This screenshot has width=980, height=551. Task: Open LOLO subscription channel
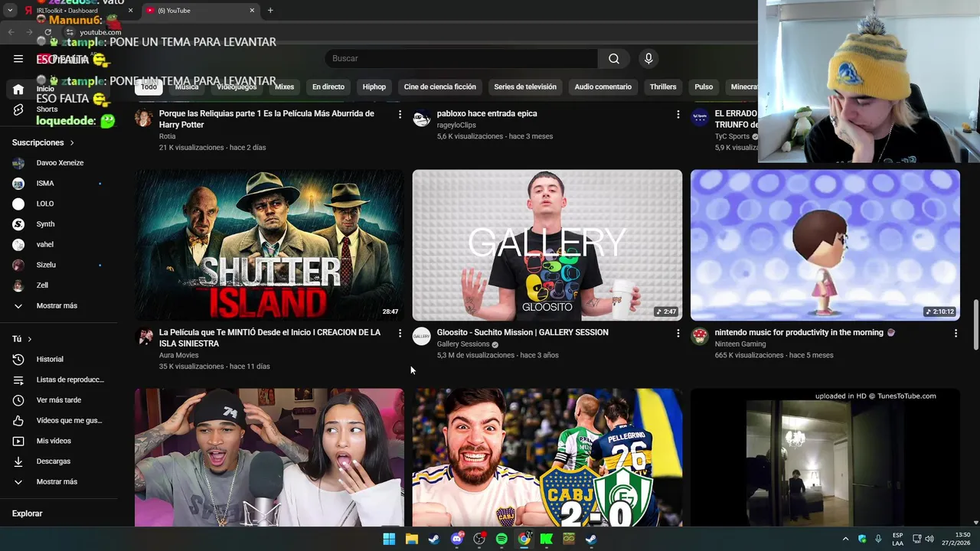pyautogui.click(x=57, y=204)
